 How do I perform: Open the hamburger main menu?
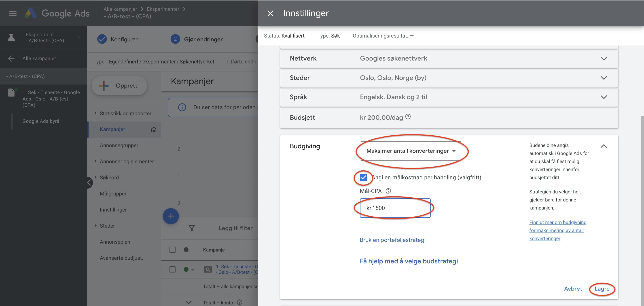[x=13, y=13]
